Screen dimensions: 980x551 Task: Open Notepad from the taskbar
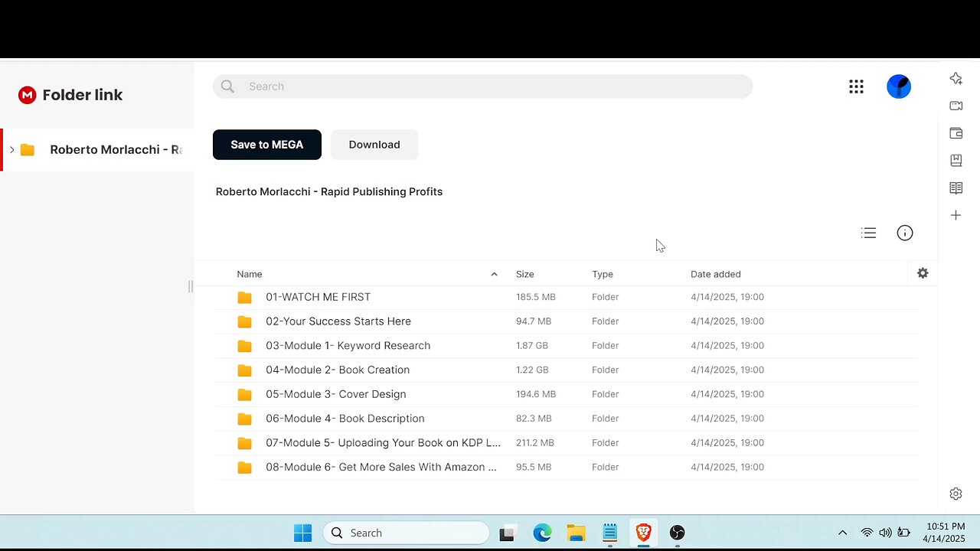click(x=609, y=533)
